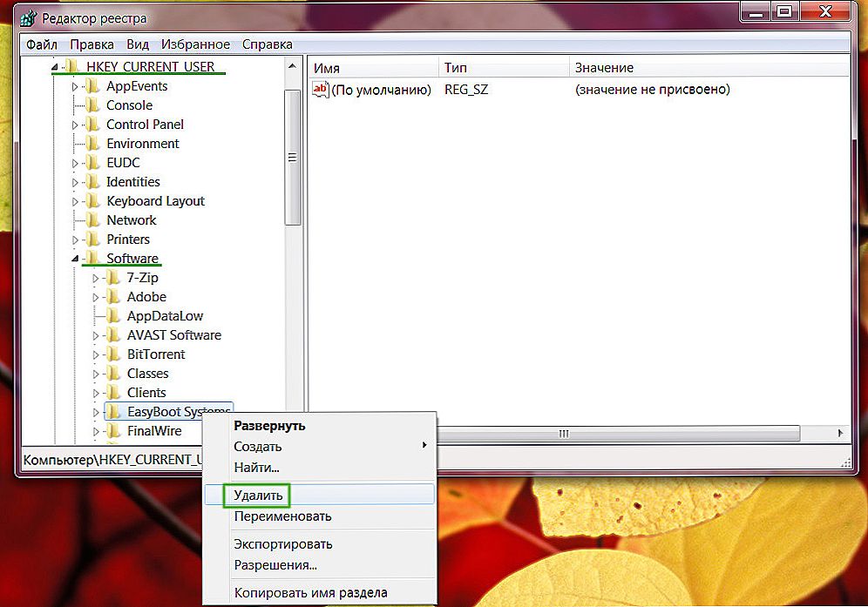This screenshot has height=607, width=868.
Task: Expand the Keyboard Layout key
Action: pos(75,202)
